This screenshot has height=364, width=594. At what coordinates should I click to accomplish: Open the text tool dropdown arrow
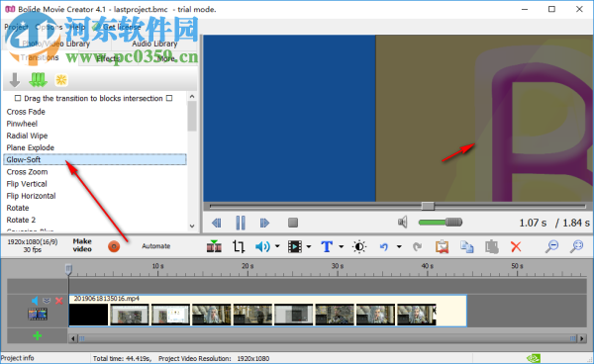point(341,246)
